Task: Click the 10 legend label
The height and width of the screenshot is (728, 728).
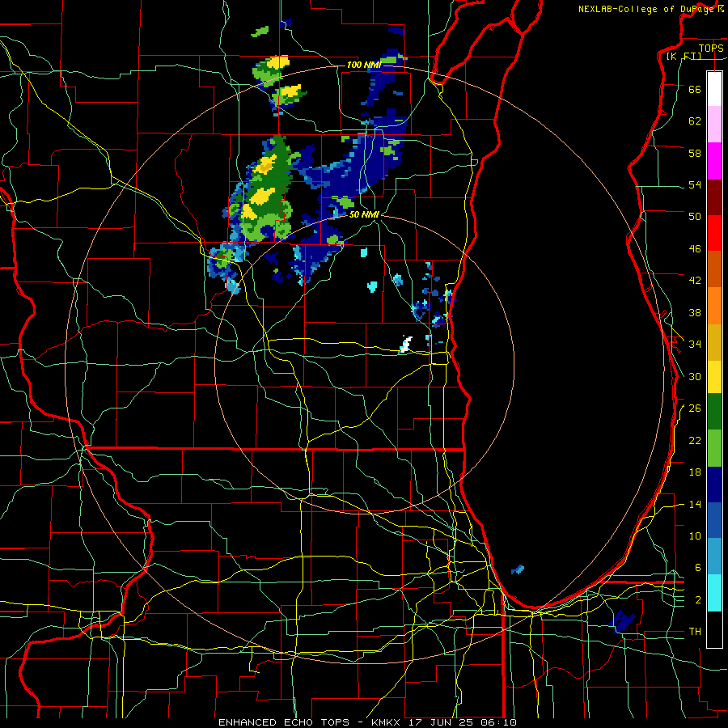Action: click(695, 535)
